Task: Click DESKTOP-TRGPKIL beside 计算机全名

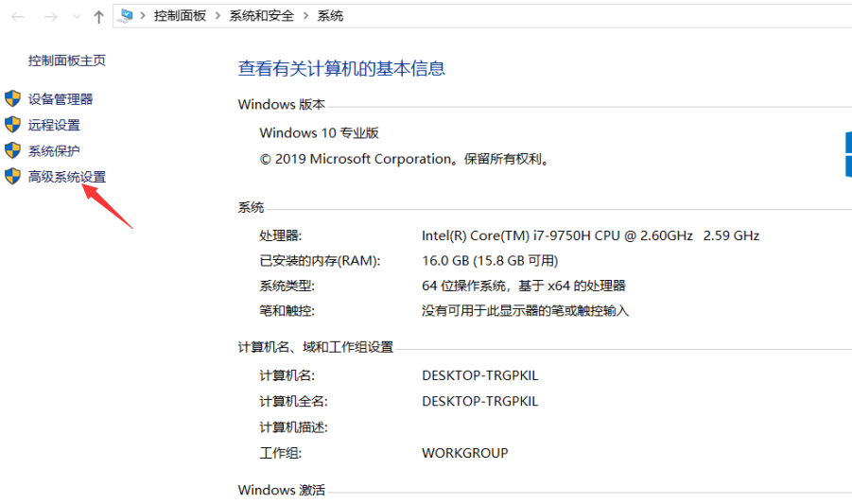Action: click(x=479, y=401)
